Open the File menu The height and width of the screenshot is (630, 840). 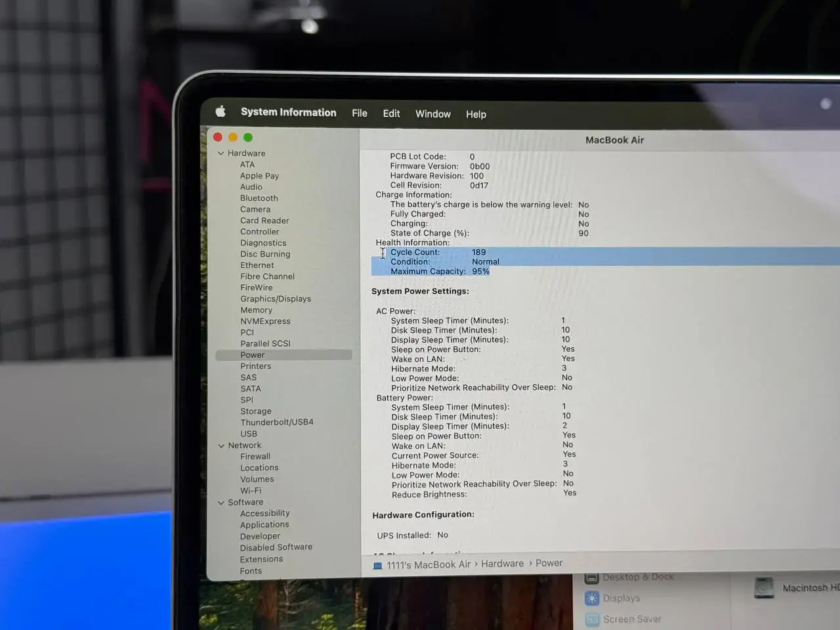tap(359, 113)
